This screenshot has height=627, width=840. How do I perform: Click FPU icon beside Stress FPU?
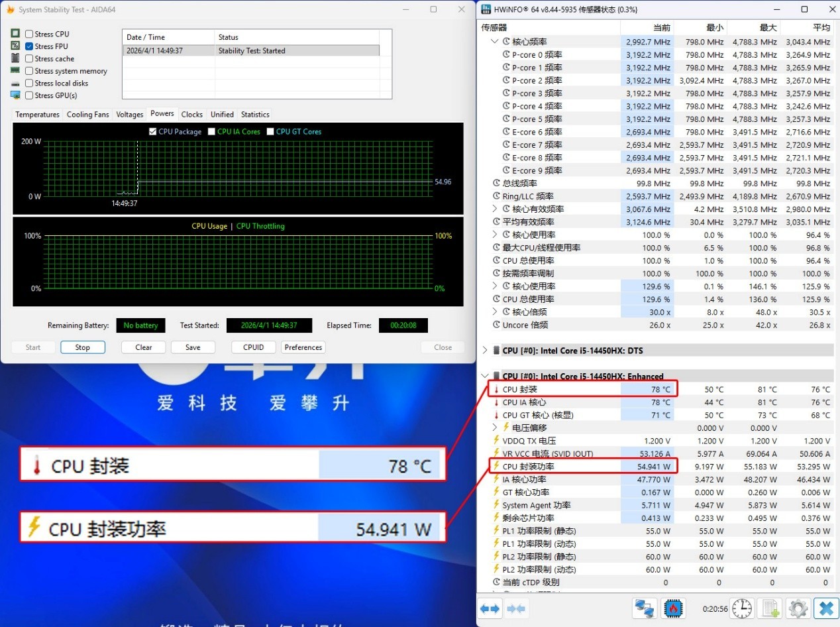15,46
